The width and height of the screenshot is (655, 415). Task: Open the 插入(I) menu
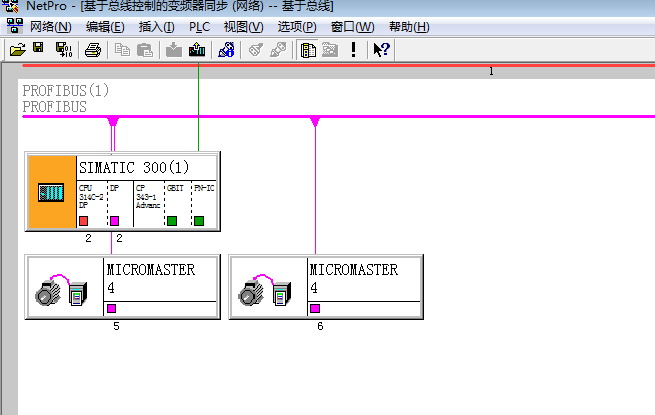pos(156,27)
